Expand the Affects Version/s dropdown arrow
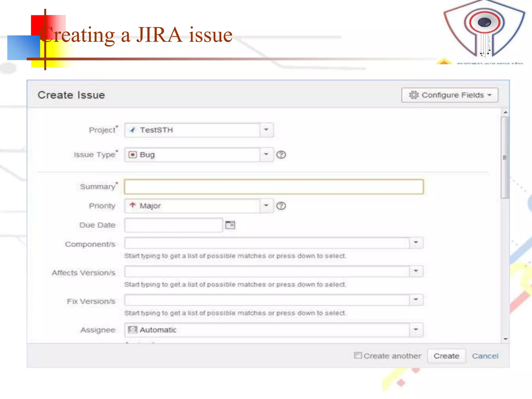 [416, 271]
